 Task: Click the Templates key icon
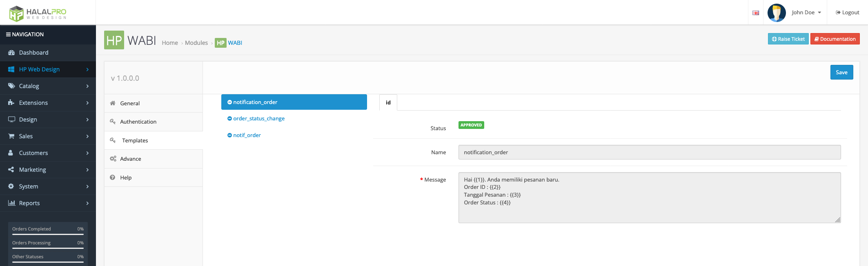113,140
